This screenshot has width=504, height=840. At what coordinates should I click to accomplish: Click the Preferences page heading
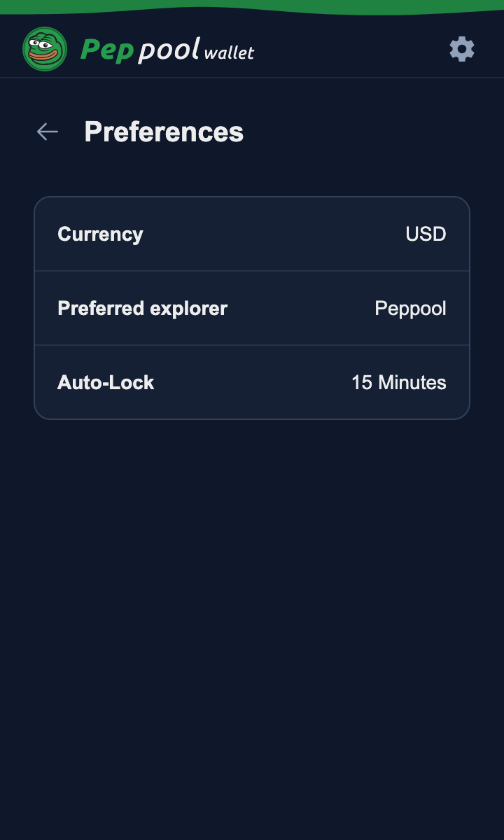[164, 132]
